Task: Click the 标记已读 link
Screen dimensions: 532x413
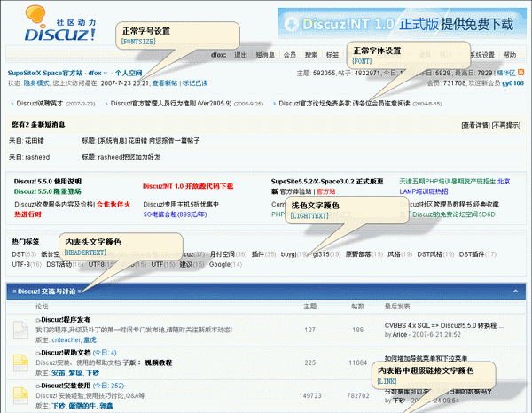Action: pyautogui.click(x=195, y=83)
